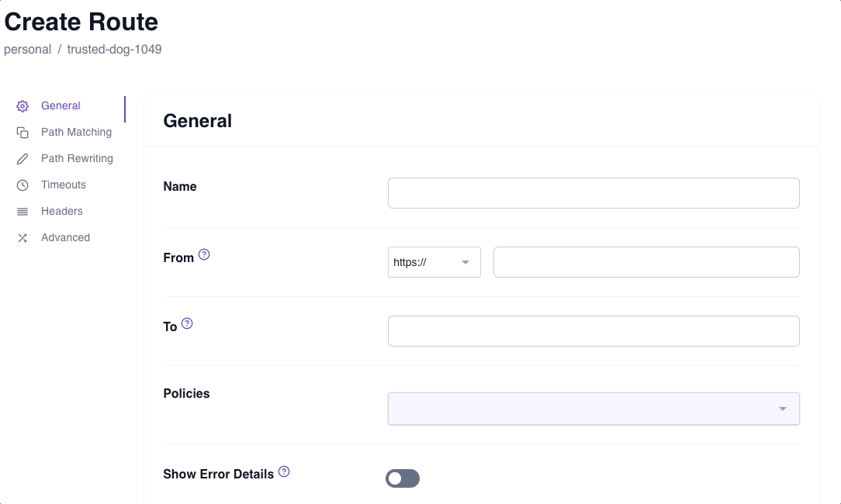The width and height of the screenshot is (841, 504).
Task: Click the Advanced shuffle icon
Action: point(22,238)
